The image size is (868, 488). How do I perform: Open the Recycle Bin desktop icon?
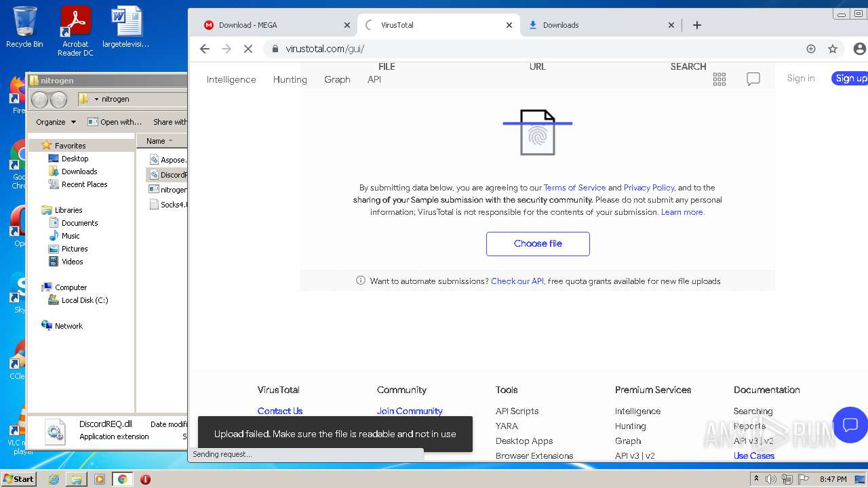pyautogui.click(x=24, y=27)
